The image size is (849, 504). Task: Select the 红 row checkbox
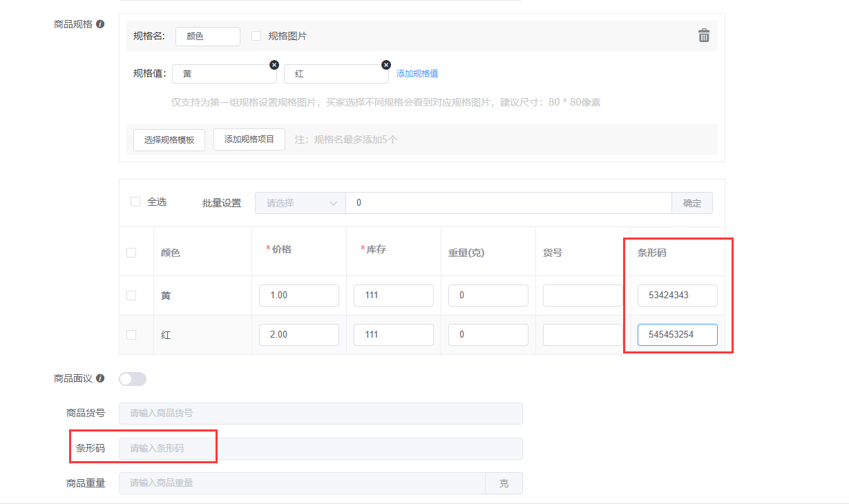coord(131,335)
